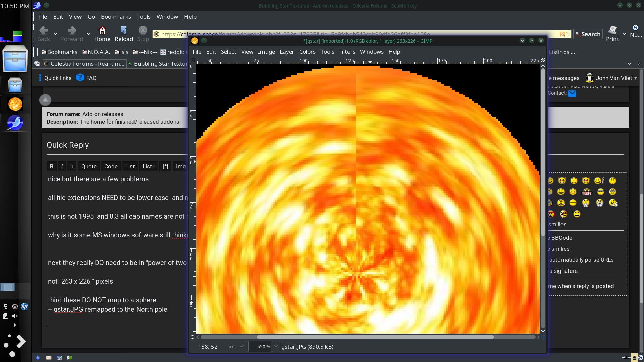644x362 pixels.
Task: Open the Print options dropdown arrow
Action: [624, 34]
